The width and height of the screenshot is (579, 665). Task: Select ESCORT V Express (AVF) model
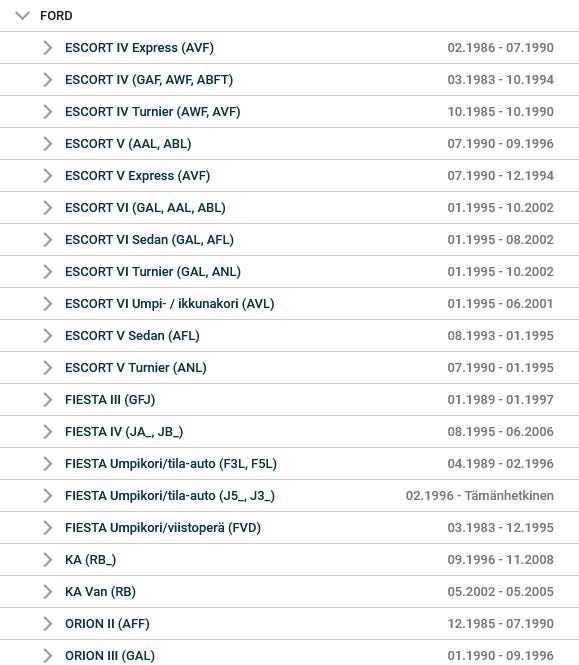pos(289,176)
